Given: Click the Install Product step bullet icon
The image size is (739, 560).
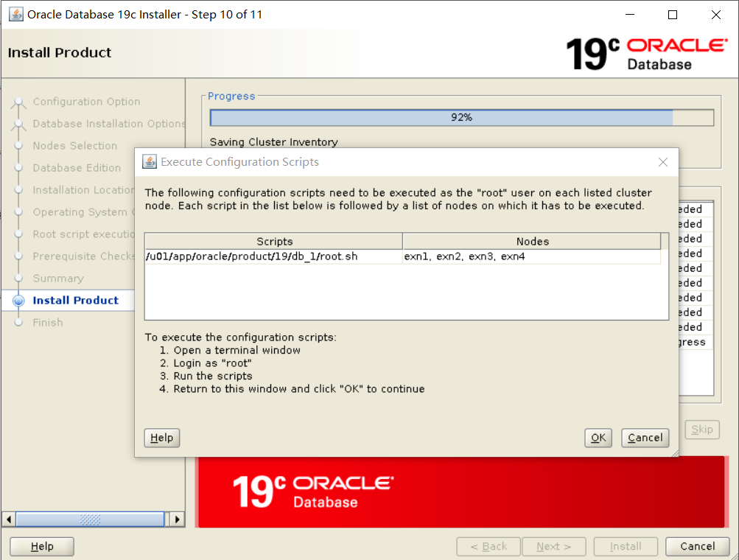Looking at the screenshot, I should (x=18, y=301).
